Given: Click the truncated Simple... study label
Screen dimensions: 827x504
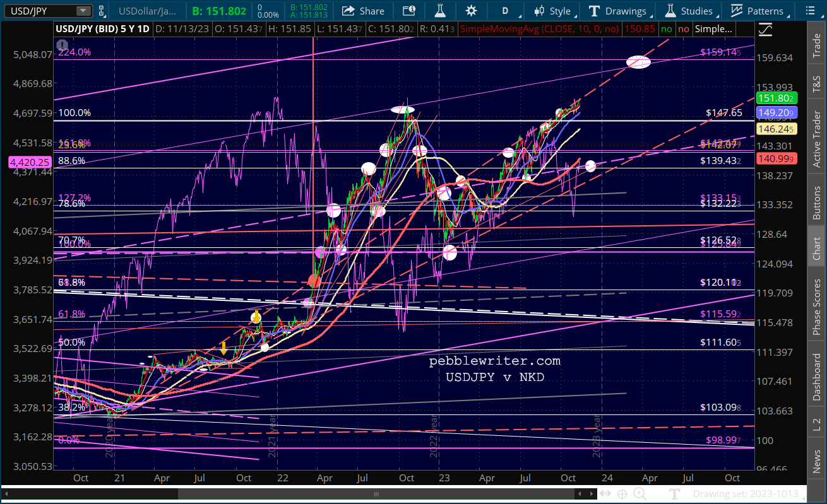Looking at the screenshot, I should [714, 29].
